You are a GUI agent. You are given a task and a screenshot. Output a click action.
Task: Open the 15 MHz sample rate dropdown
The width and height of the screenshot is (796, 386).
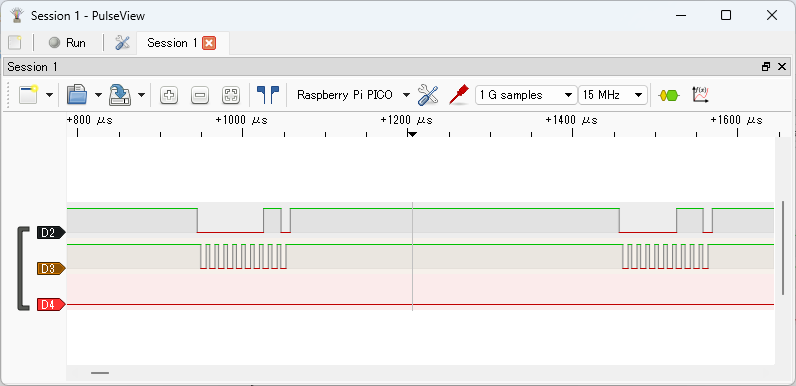[613, 95]
